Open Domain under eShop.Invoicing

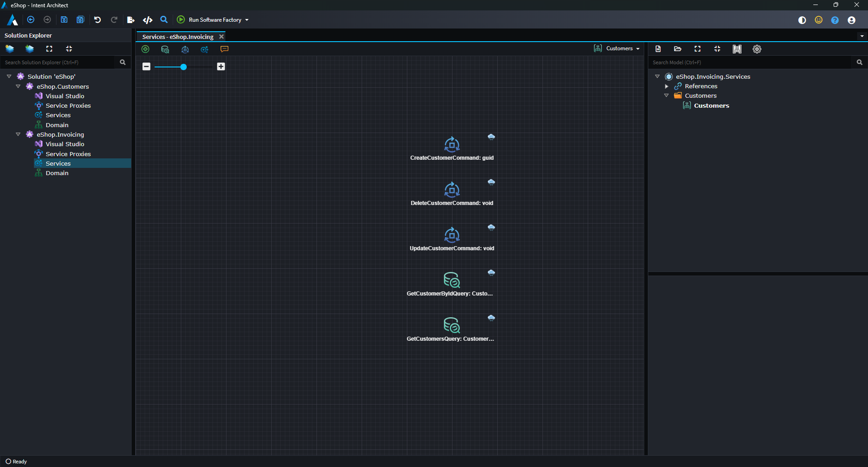click(57, 173)
